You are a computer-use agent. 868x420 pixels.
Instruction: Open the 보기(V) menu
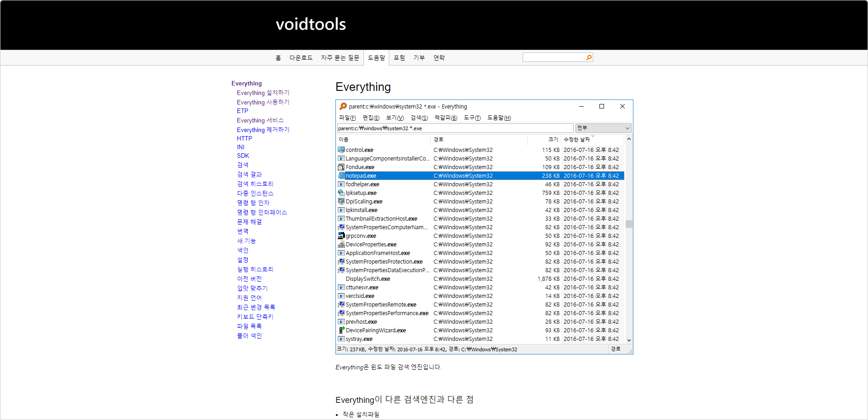[395, 118]
